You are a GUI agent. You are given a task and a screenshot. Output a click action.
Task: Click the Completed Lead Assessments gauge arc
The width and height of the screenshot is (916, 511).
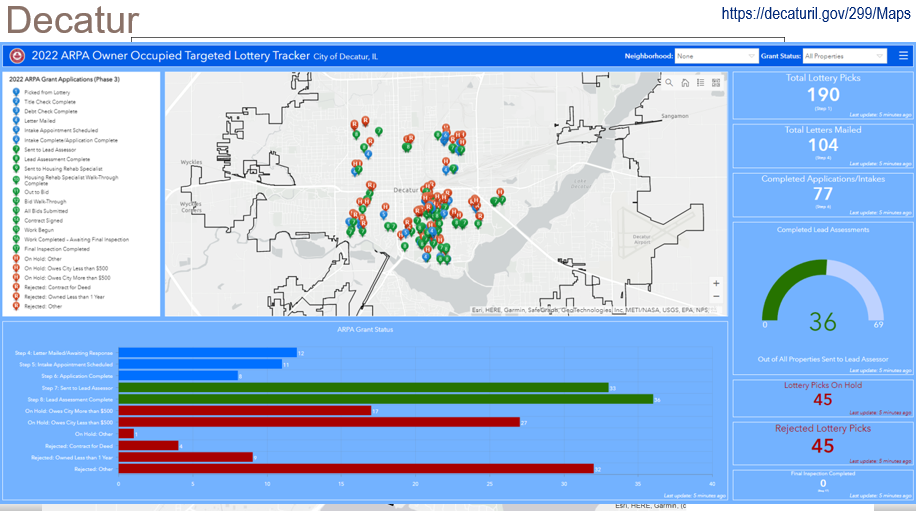(823, 290)
